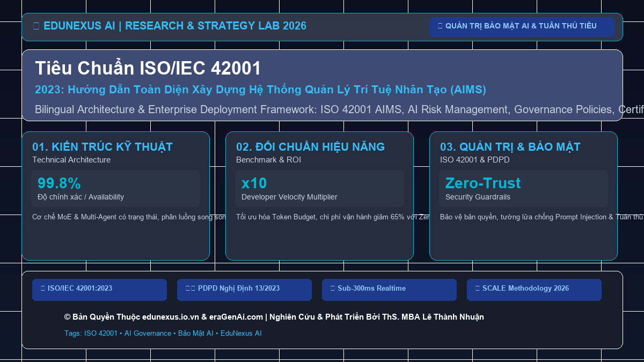Click the Độ chính xác / Availability label
Viewport: 644px width, 362px height.
coord(80,197)
